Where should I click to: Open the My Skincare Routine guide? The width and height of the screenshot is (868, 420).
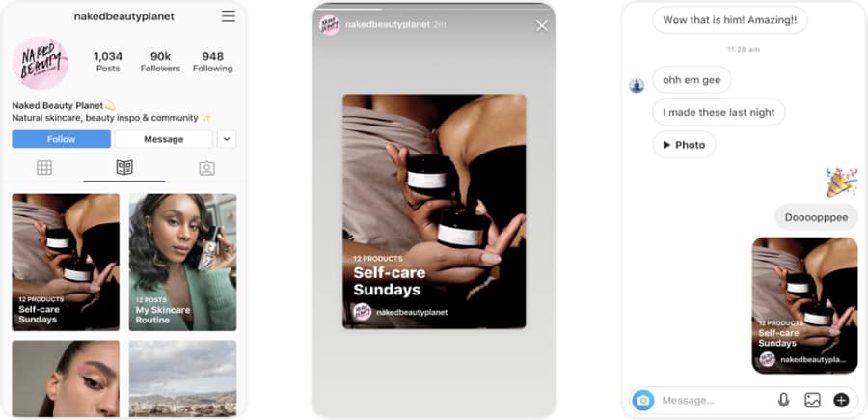182,263
